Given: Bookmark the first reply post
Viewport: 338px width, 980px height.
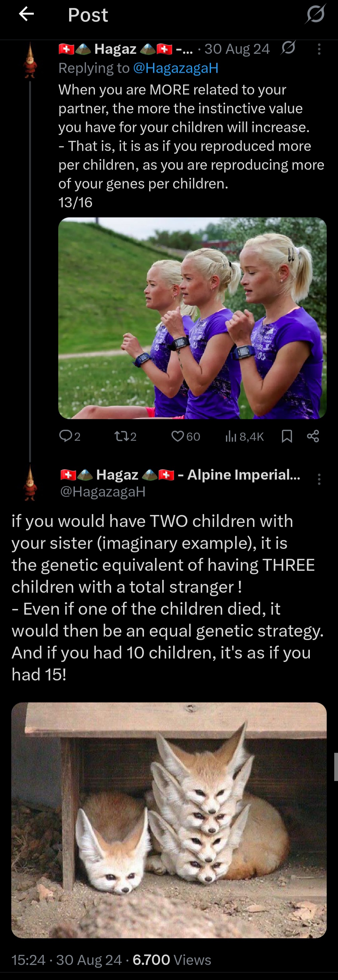Looking at the screenshot, I should click(x=287, y=436).
